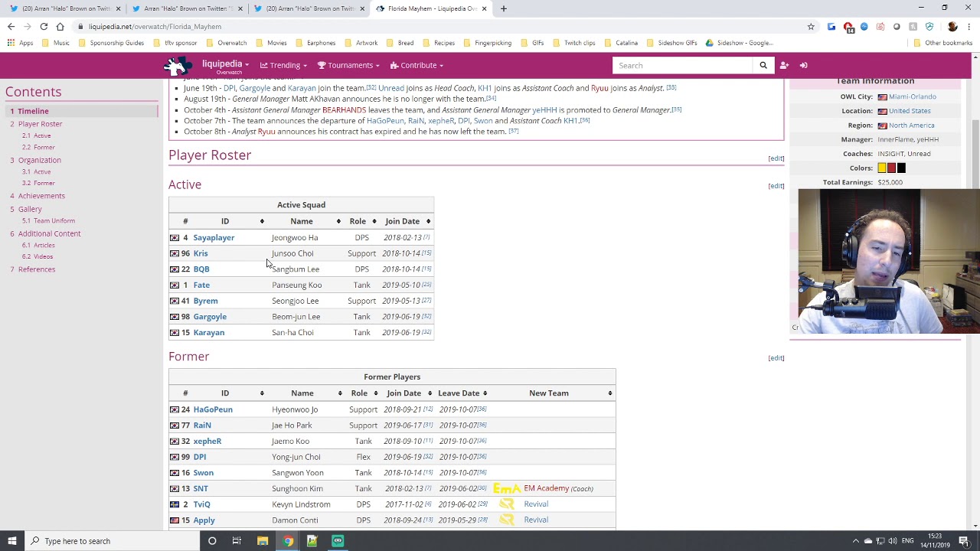Click the Liquipedia horse logo
The image size is (980, 551).
click(x=178, y=67)
